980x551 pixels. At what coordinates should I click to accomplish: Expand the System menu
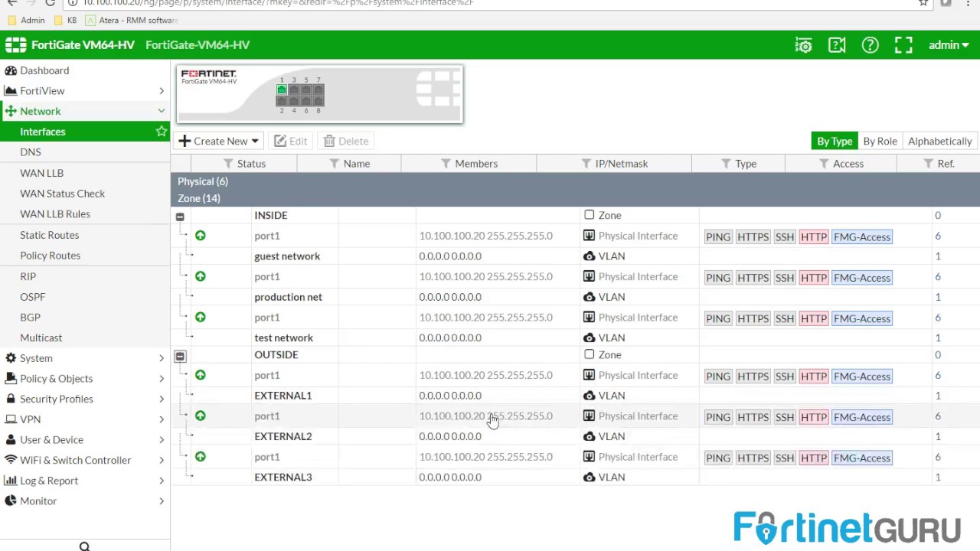pos(84,358)
